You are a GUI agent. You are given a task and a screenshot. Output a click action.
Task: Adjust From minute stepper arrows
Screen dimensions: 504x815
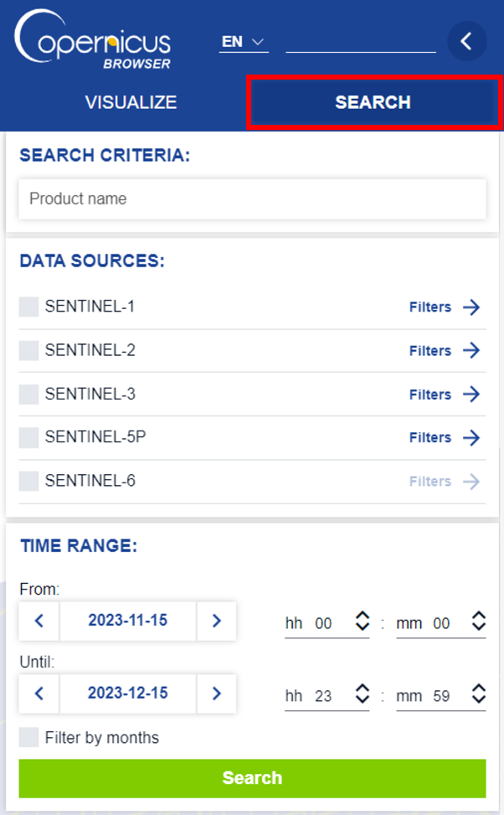coord(479,621)
